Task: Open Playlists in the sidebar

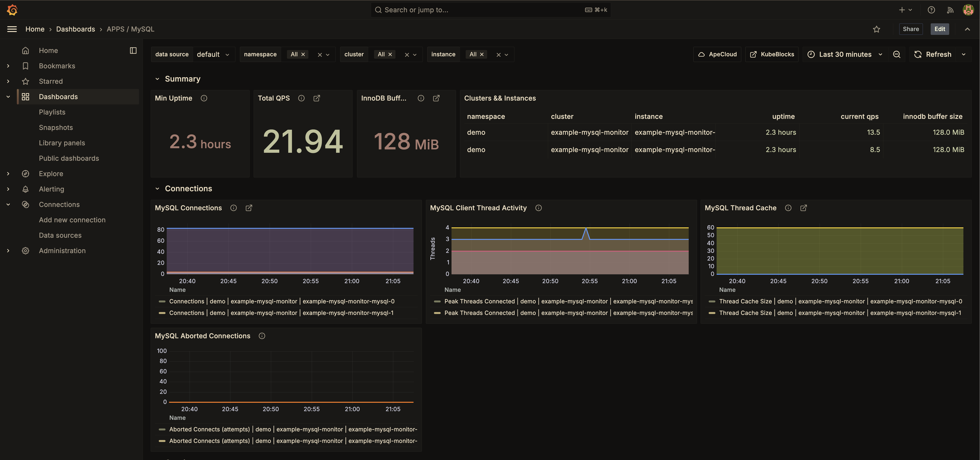Action: (x=52, y=112)
